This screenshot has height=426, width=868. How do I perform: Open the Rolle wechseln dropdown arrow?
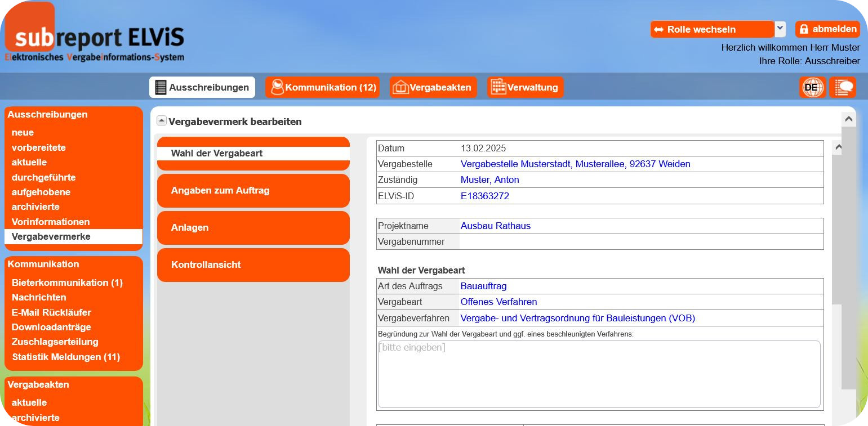(x=780, y=29)
